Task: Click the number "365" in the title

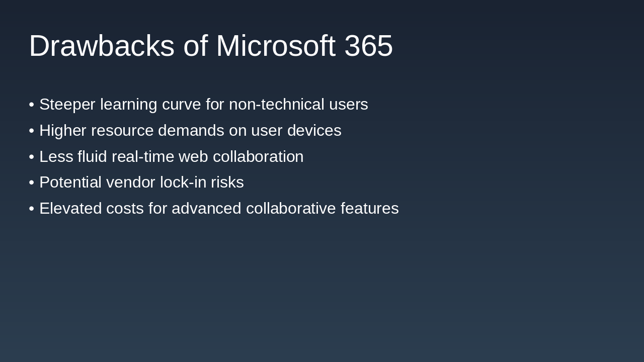Action: (368, 46)
